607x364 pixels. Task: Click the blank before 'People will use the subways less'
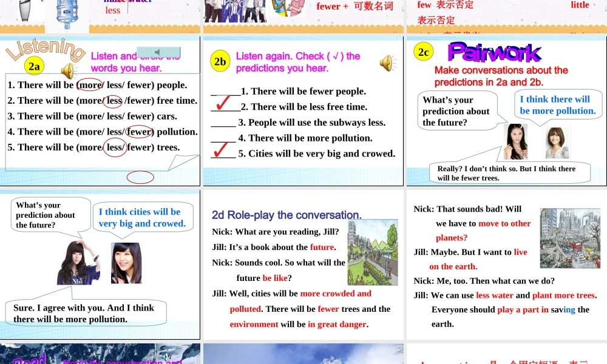223,124
